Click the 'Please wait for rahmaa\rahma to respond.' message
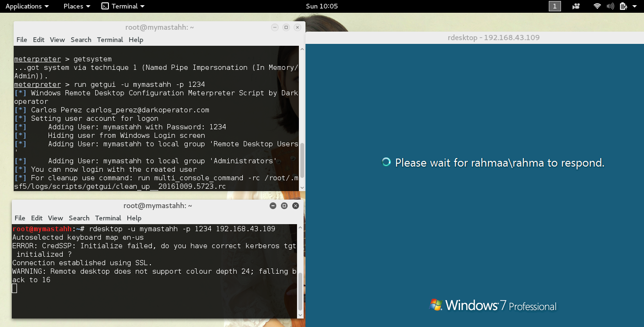The width and height of the screenshot is (644, 327). [500, 163]
